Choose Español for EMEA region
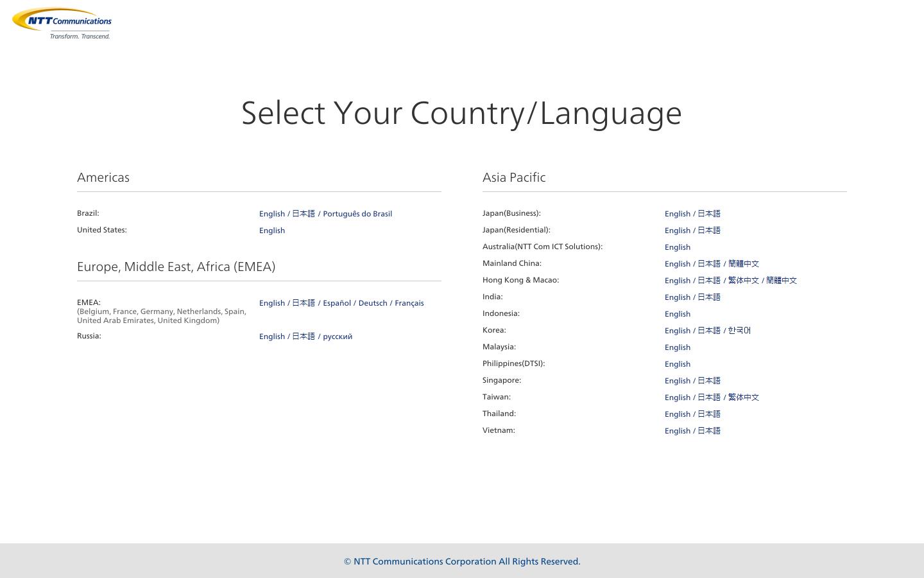Viewport: 924px width, 578px height. coord(336,302)
